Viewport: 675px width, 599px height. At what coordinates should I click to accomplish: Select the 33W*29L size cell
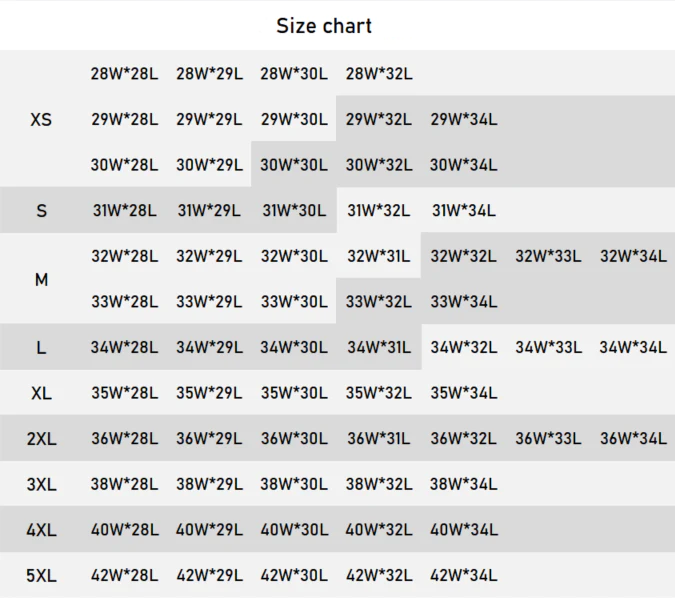[209, 301]
